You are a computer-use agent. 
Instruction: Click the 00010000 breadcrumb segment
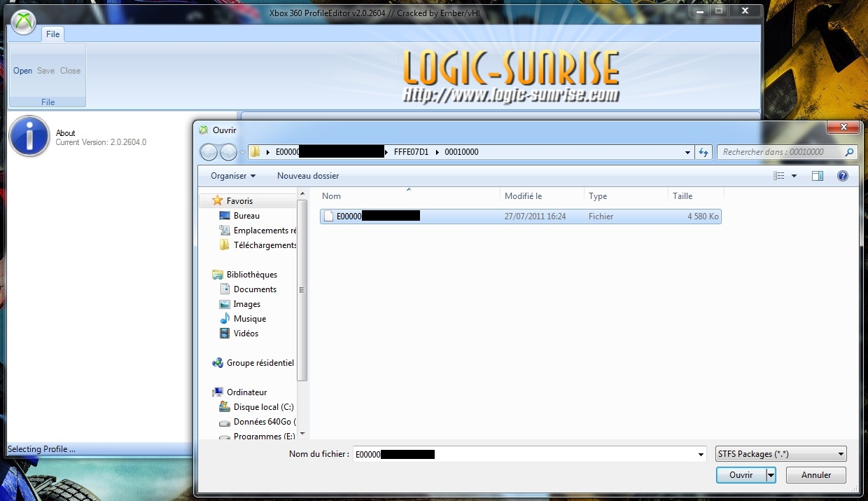click(x=461, y=151)
